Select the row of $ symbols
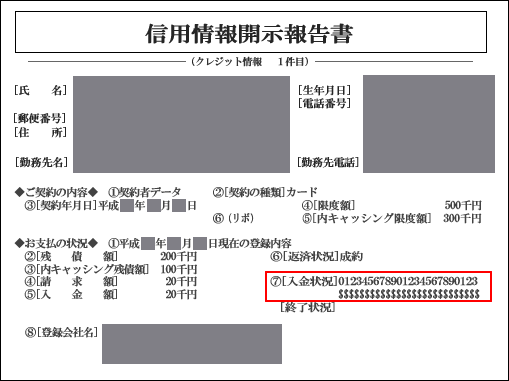This screenshot has width=509, height=381. pos(409,294)
